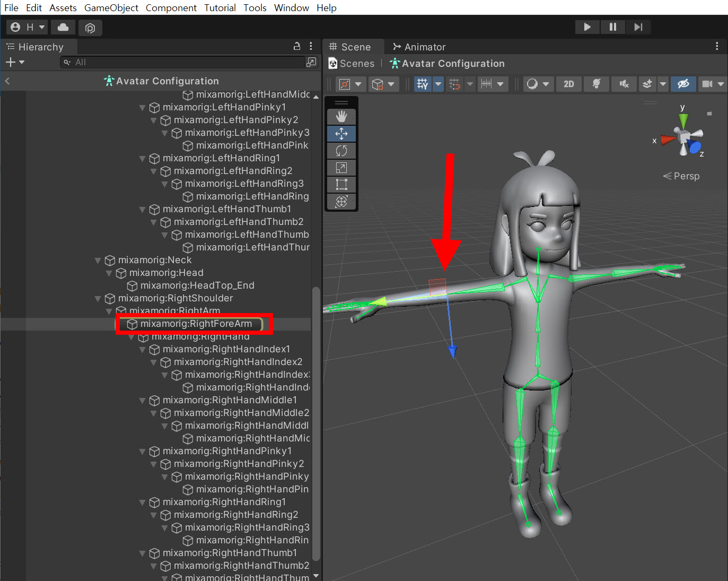Select mixamorig:LeftHandThumb1 in hierarchy
The width and height of the screenshot is (728, 581).
point(227,209)
